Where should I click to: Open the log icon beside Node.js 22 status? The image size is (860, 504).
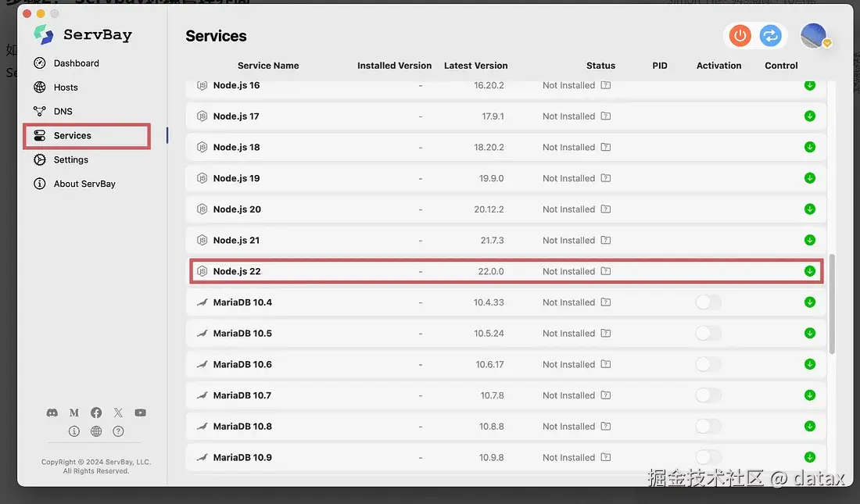[605, 271]
